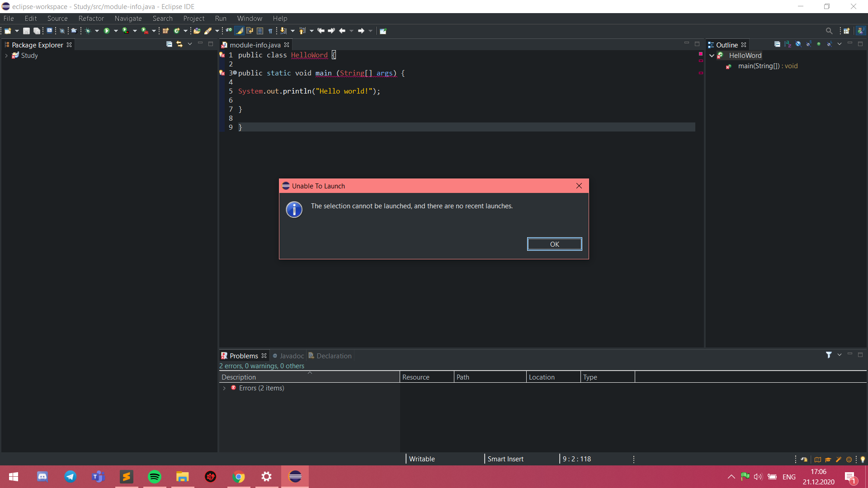Image resolution: width=868 pixels, height=488 pixels.
Task: Click the Description column header
Action: tap(310, 377)
